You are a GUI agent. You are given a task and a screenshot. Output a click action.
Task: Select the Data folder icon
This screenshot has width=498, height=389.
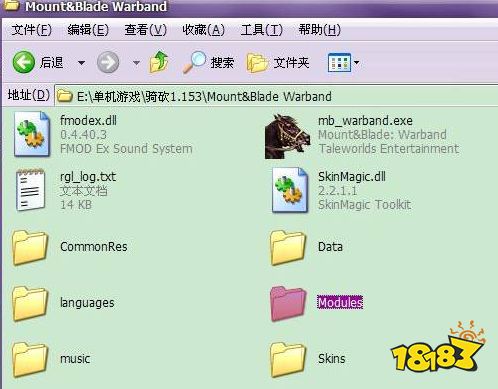click(288, 248)
